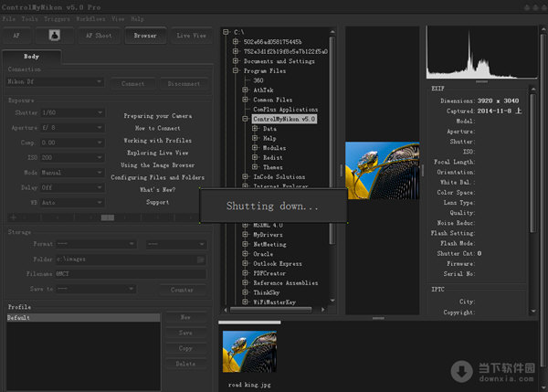This screenshot has height=392, width=548.
Task: Open the Comp 0.00 dropdown
Action: click(x=72, y=143)
